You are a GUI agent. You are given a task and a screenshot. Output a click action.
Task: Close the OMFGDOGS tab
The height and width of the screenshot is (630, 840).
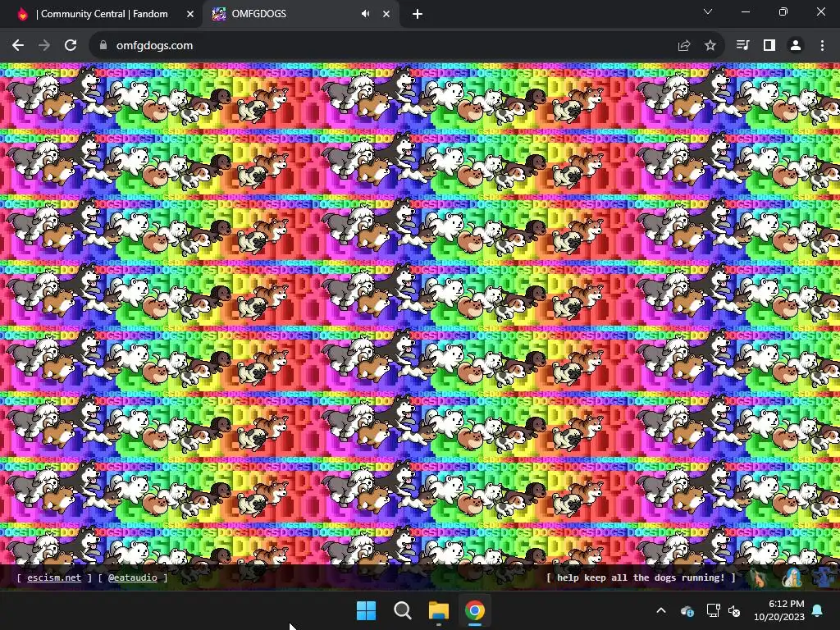click(x=386, y=14)
